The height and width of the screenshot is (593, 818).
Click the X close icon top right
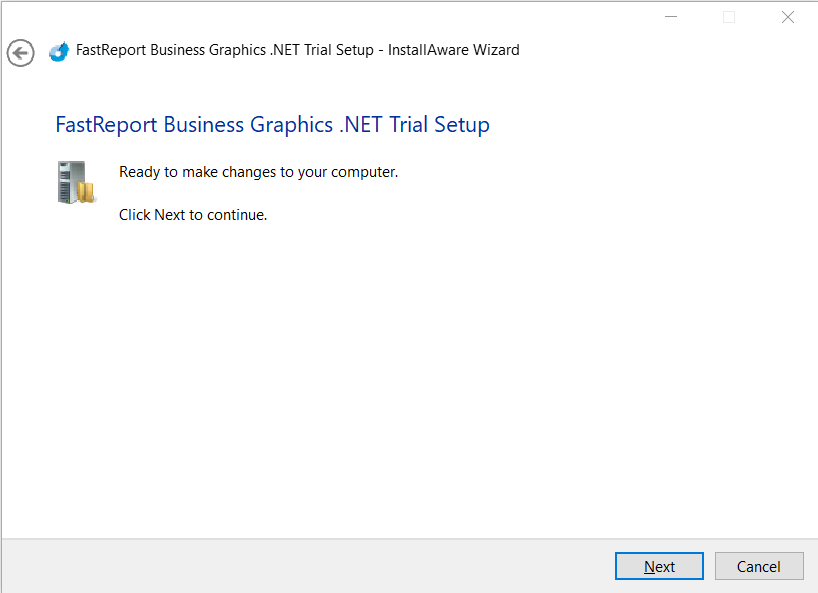(x=787, y=16)
